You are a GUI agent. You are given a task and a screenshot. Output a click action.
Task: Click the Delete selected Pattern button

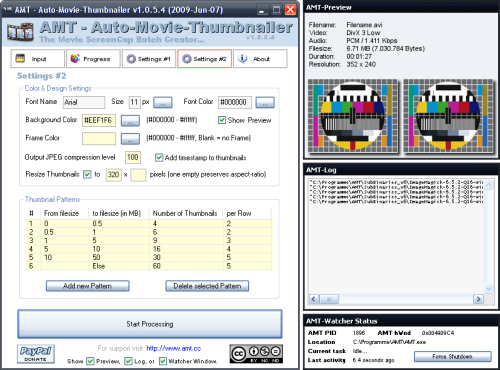207,286
